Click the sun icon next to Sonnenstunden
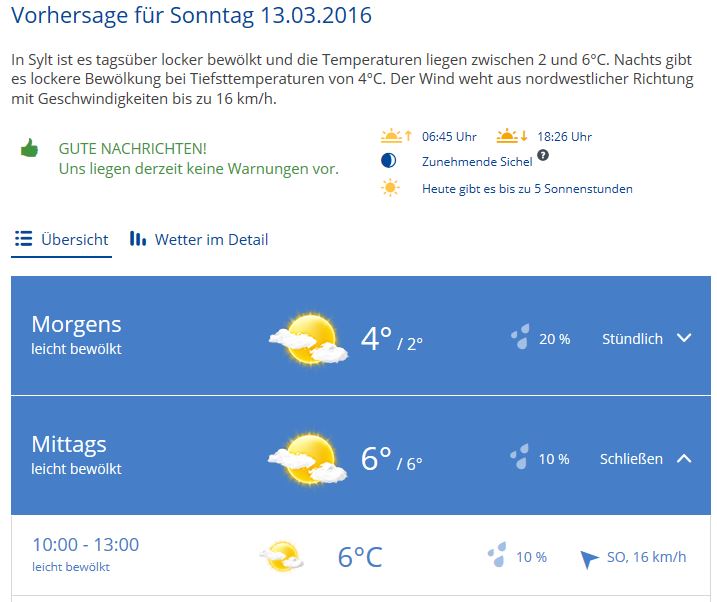717x602 pixels. coord(390,188)
